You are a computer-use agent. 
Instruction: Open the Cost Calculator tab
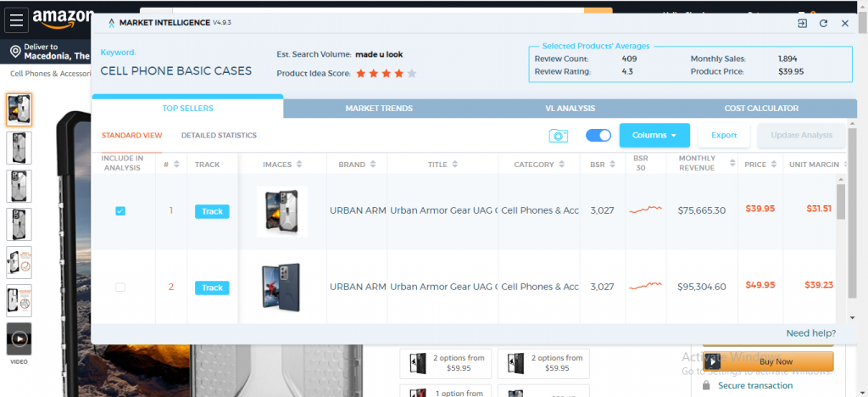pyautogui.click(x=762, y=109)
